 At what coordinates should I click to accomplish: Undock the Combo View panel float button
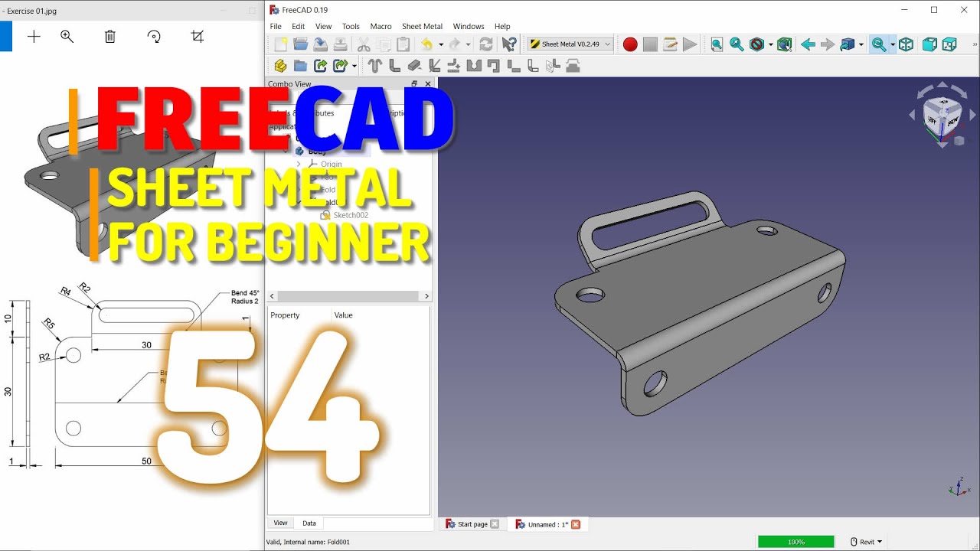(414, 84)
